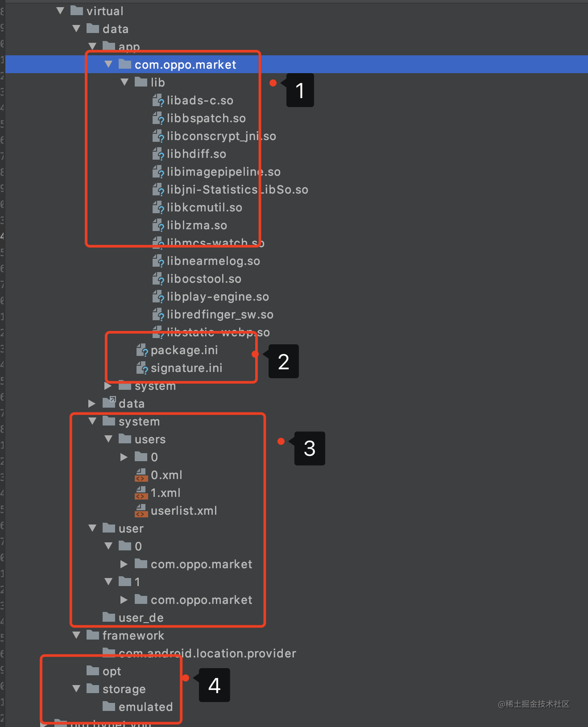Screen dimensions: 588x727
Task: Click the 0.xml file icon
Action: (141, 475)
